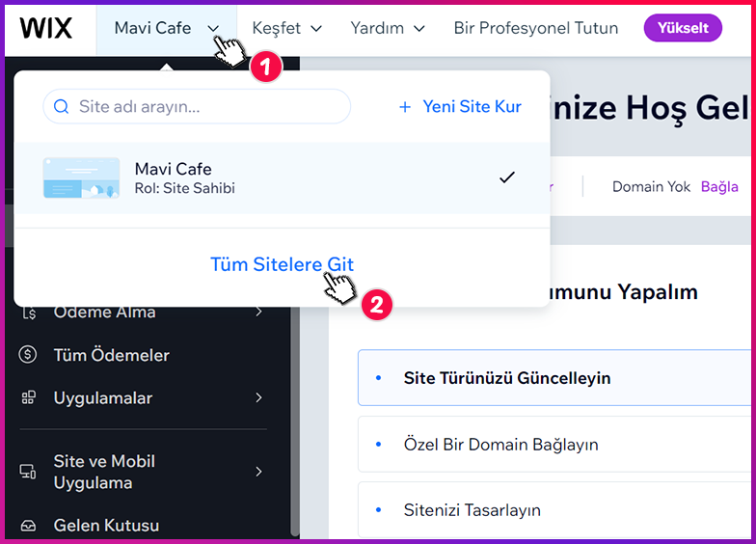Image resolution: width=756 pixels, height=544 pixels.
Task: Follow the Tüm Sitelere Git link
Action: pos(282,264)
